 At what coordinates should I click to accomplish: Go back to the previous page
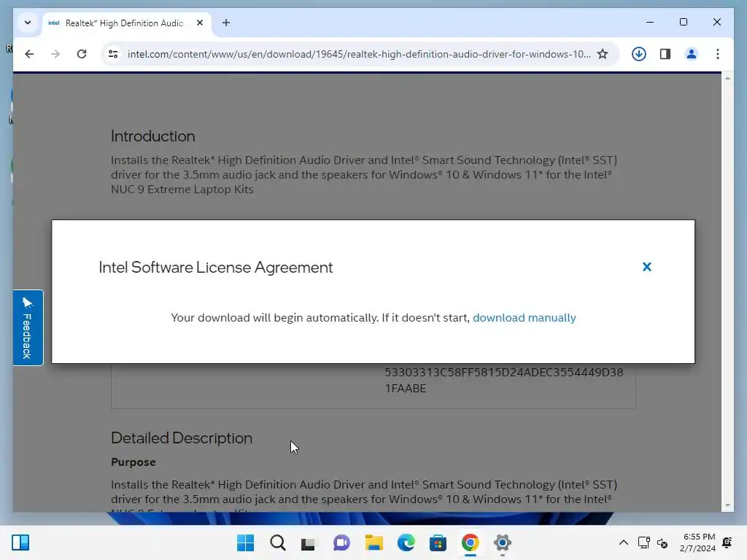pyautogui.click(x=29, y=54)
